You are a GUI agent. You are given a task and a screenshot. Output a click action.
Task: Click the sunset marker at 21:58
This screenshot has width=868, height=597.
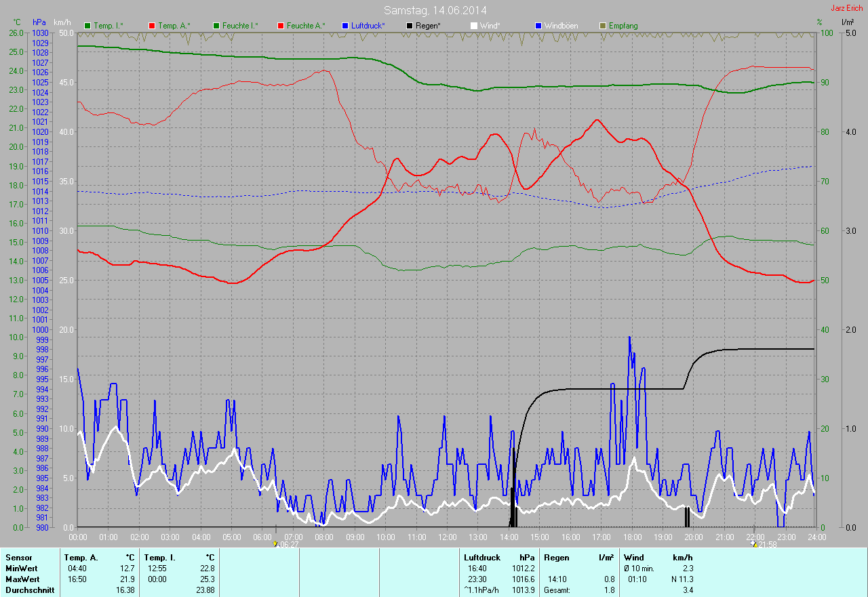pos(754,543)
